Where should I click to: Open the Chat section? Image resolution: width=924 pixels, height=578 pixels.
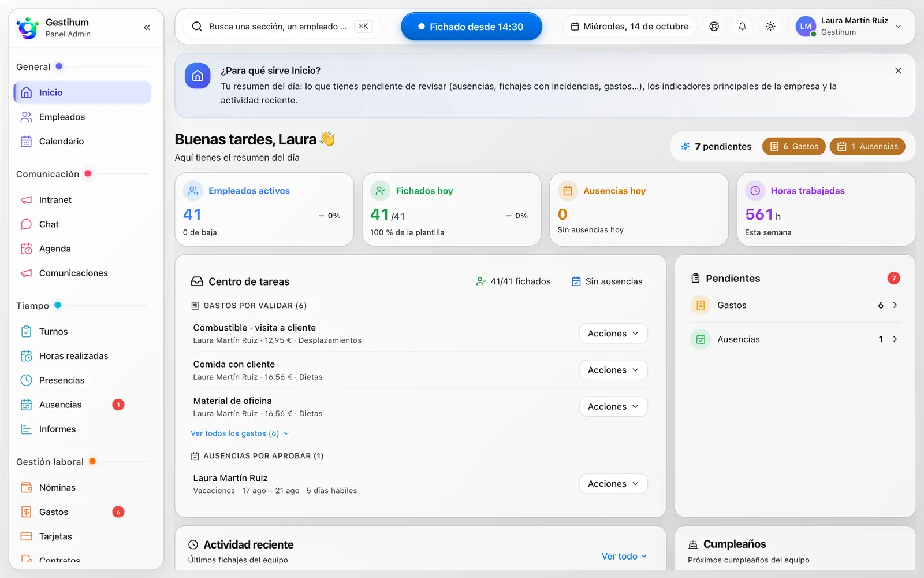(x=83, y=224)
